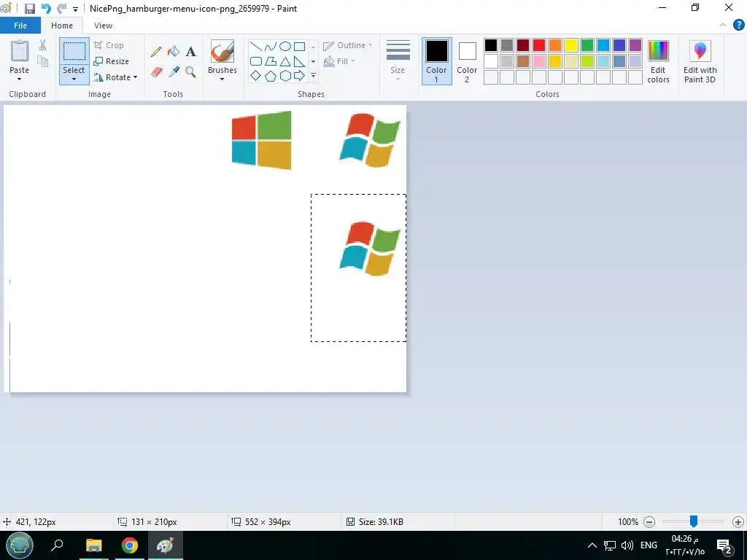Activate the Magnifier tool
Image resolution: width=747 pixels, height=560 pixels.
190,72
